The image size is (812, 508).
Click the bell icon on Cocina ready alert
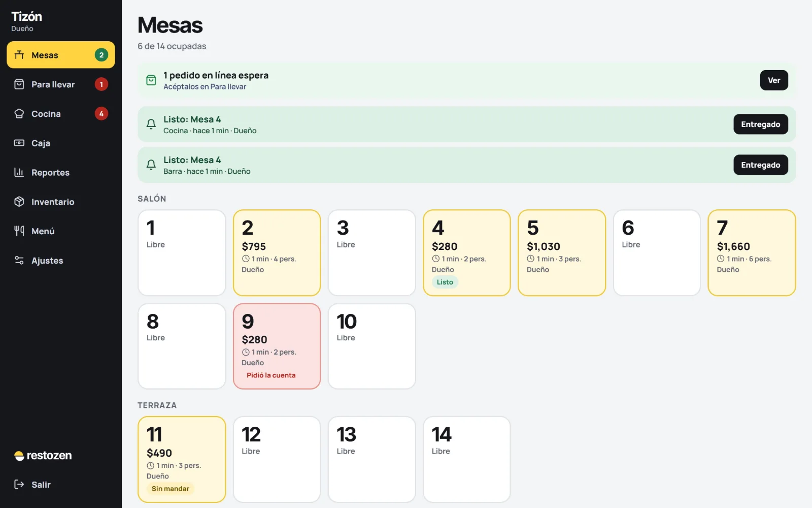[x=151, y=124]
